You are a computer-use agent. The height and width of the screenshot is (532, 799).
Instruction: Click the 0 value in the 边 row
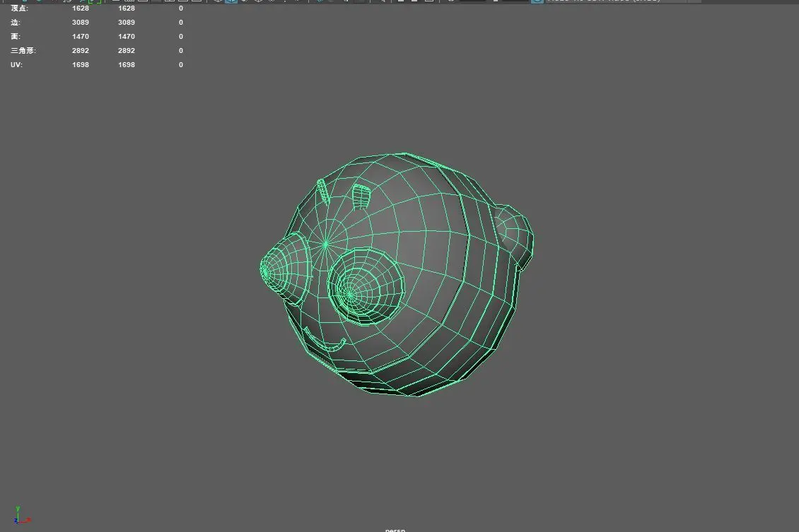181,23
